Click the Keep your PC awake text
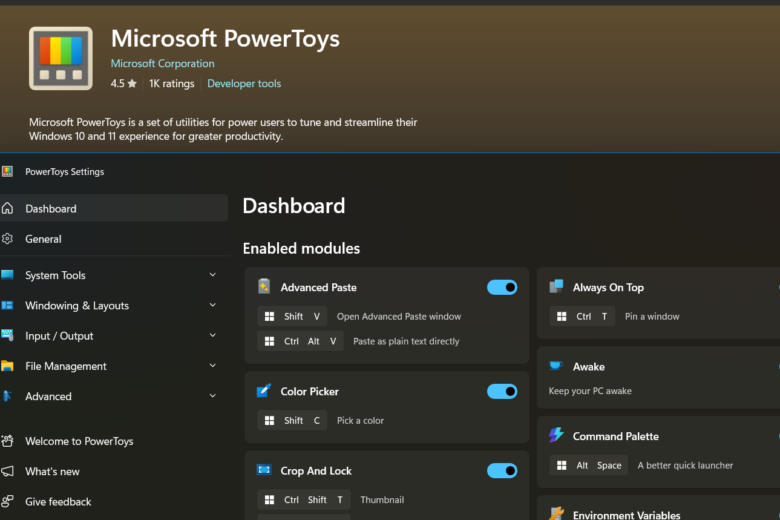The image size is (780, 520). point(590,391)
